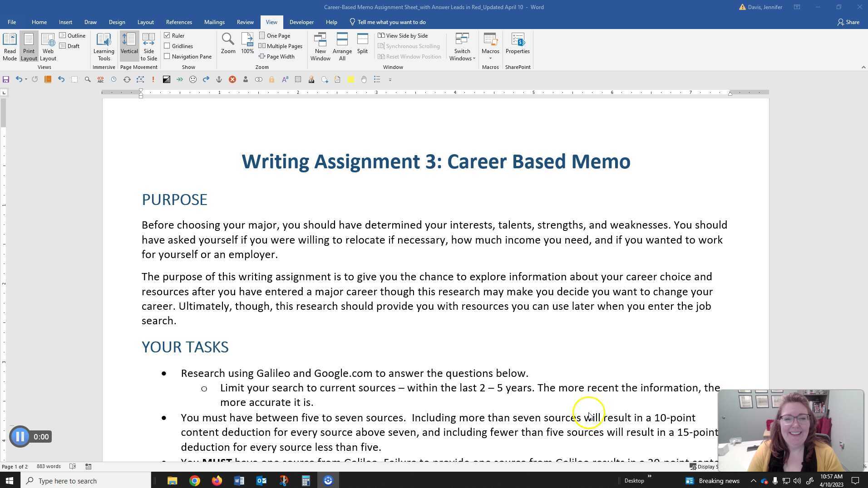This screenshot has width=868, height=488.
Task: Open a New Window of the document
Action: pyautogui.click(x=320, y=45)
